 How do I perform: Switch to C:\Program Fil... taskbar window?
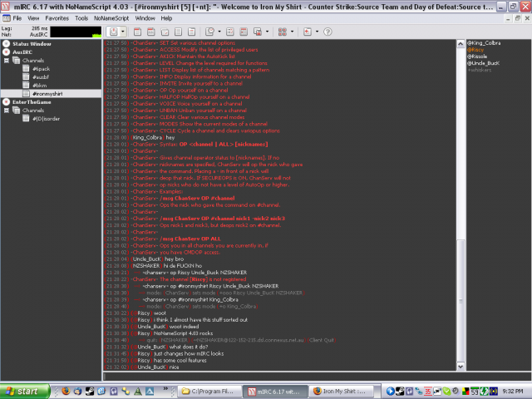(209, 392)
